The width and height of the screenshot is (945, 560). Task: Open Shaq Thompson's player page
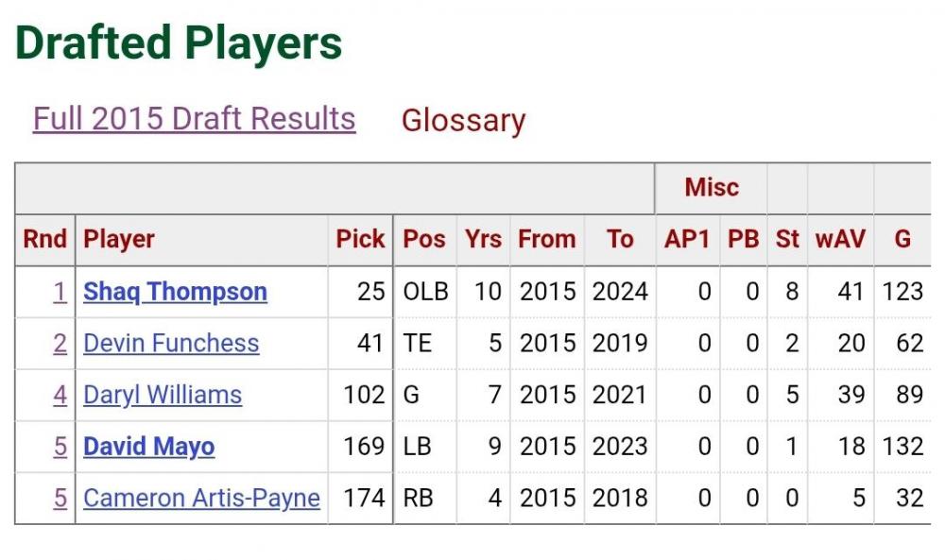point(175,292)
